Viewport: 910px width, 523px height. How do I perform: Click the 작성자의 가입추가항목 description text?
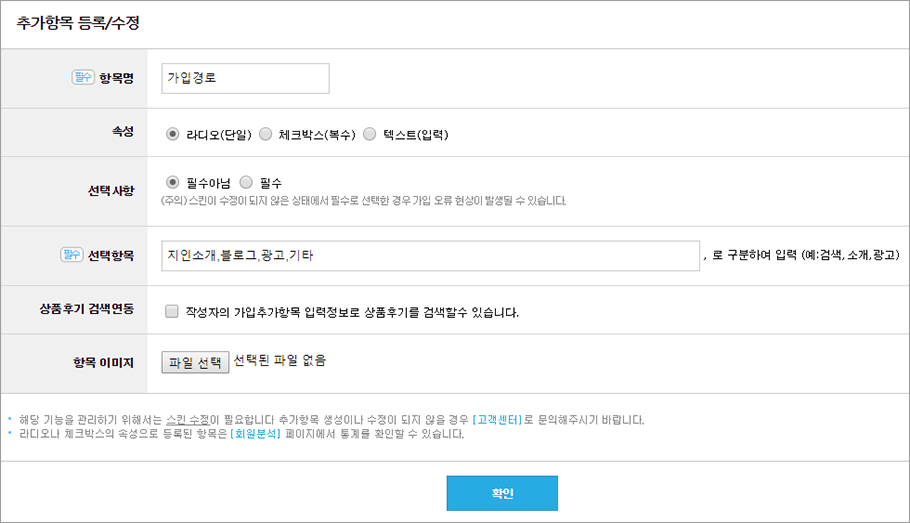(352, 312)
